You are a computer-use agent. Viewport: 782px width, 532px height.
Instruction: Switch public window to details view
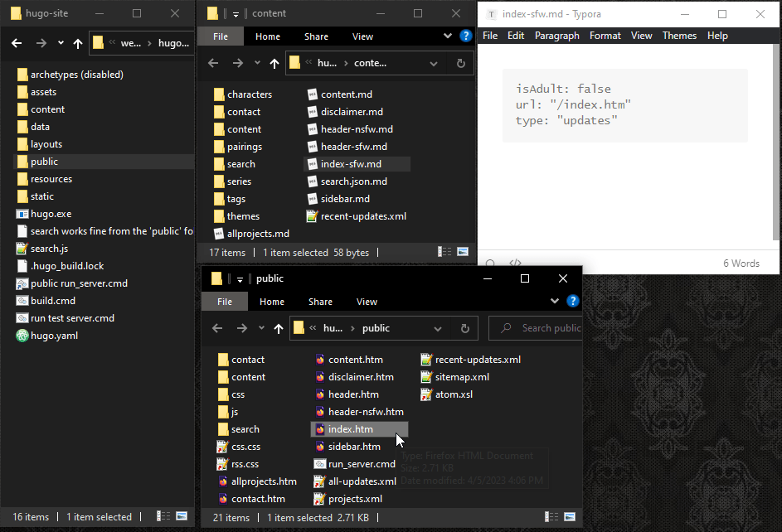[x=553, y=517]
